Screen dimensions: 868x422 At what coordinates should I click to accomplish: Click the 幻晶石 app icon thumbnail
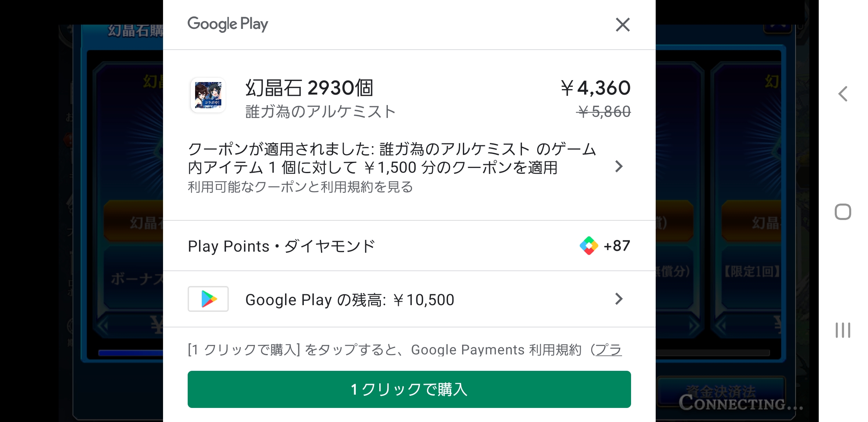click(x=208, y=95)
